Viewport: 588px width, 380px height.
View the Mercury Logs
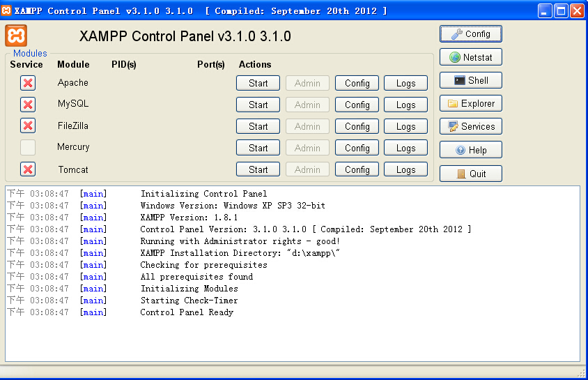coord(405,148)
